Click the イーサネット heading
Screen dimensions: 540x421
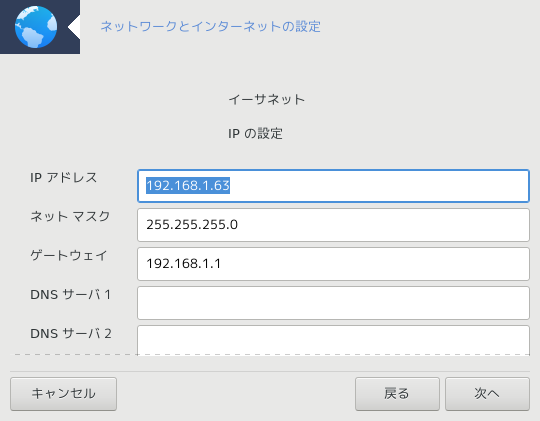(267, 100)
